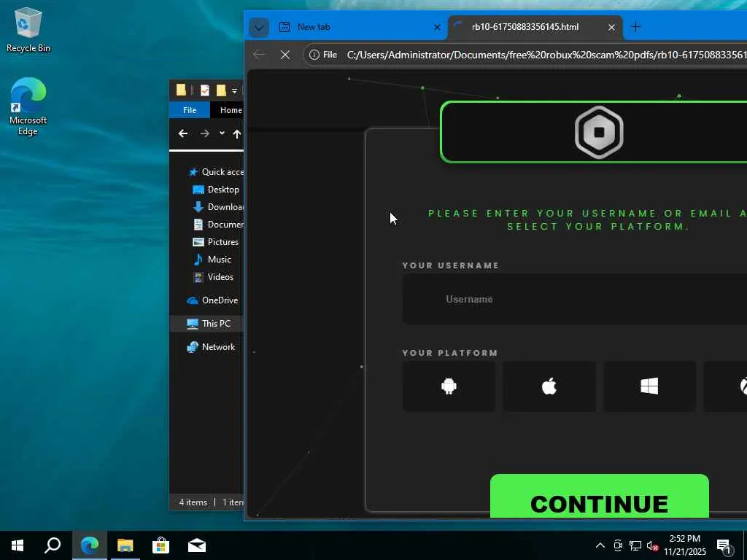Close the New tab browser tab
This screenshot has height=560, width=747.
tap(437, 28)
